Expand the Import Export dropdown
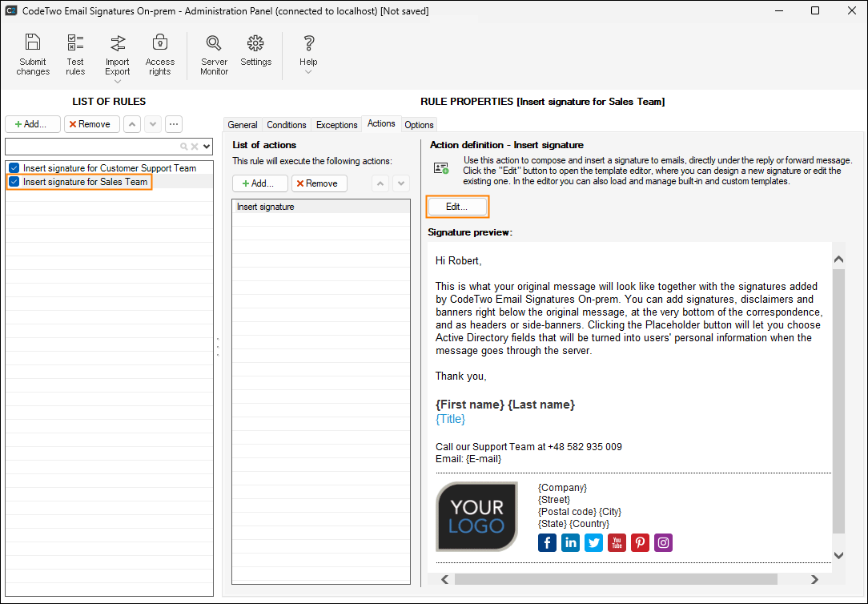868x604 pixels. pyautogui.click(x=118, y=81)
